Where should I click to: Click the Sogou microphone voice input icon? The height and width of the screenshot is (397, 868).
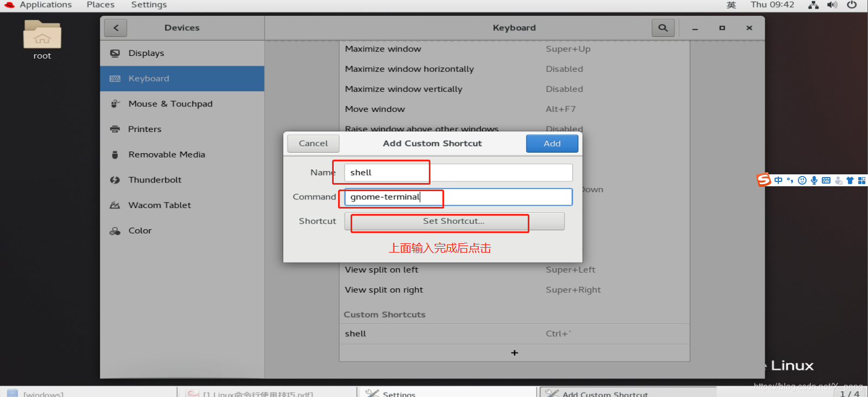(x=814, y=180)
